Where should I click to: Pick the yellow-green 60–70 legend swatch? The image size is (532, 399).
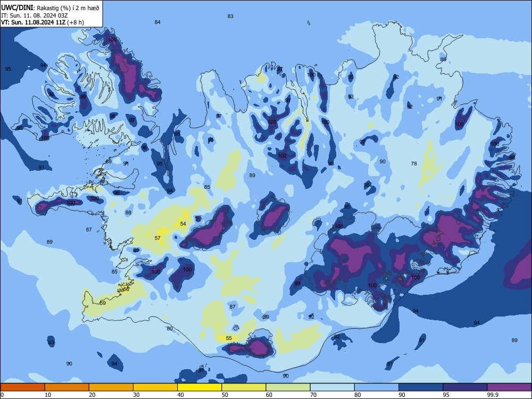tap(288, 387)
